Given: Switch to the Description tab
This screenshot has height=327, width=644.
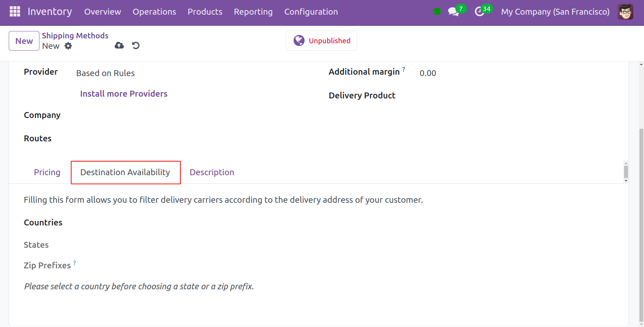Looking at the screenshot, I should [212, 172].
